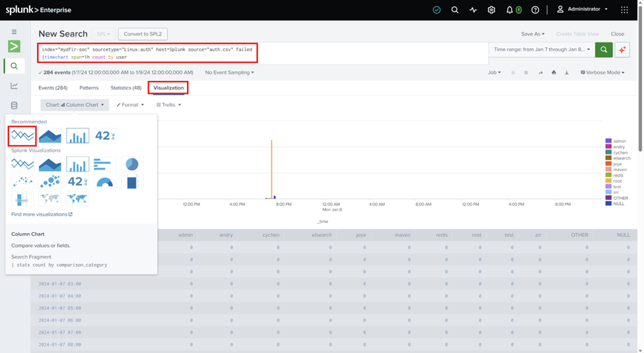This screenshot has height=353, width=644.
Task: Select Column Chart under Recommended
Action: (x=77, y=136)
